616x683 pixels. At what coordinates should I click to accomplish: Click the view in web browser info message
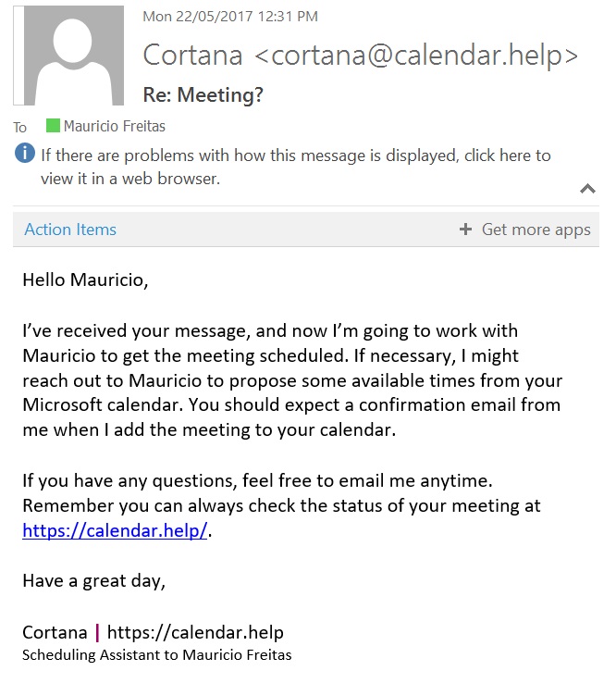coord(296,167)
